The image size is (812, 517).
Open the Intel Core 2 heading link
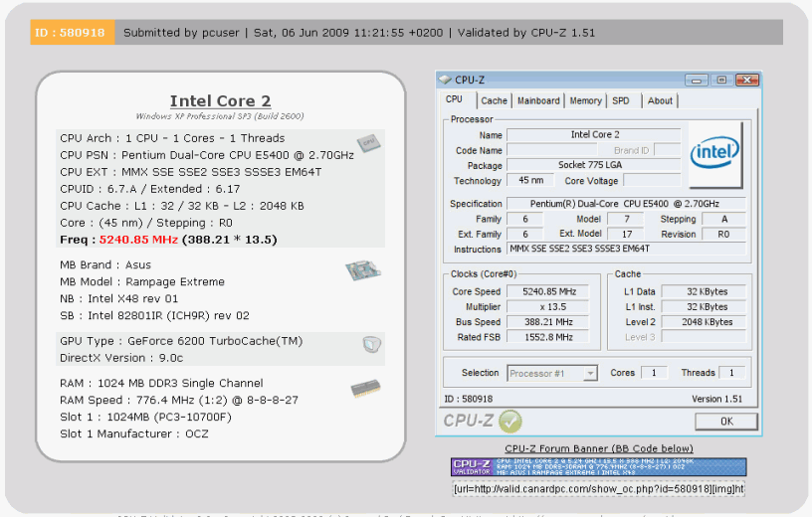click(x=221, y=101)
